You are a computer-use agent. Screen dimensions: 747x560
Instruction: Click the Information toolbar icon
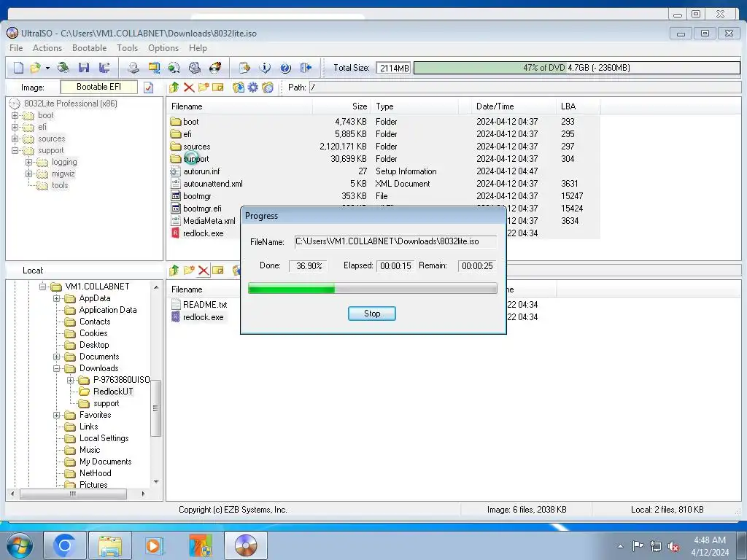[x=265, y=68]
